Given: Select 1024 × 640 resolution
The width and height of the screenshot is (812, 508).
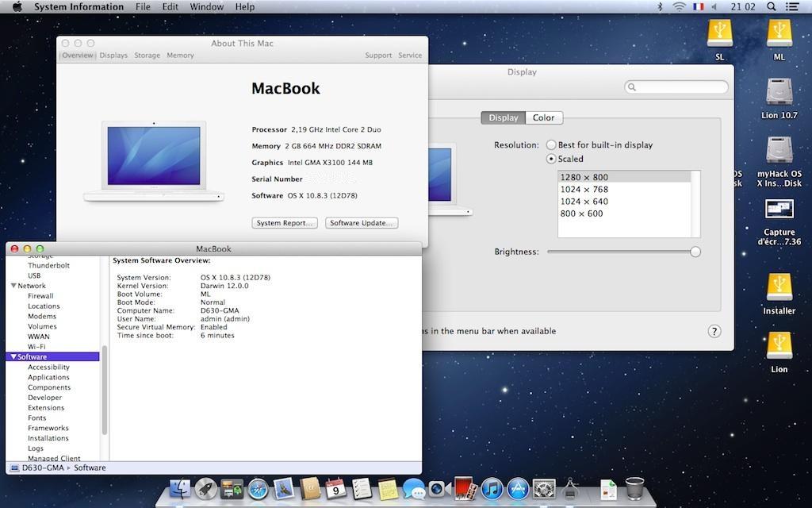Looking at the screenshot, I should click(584, 202).
